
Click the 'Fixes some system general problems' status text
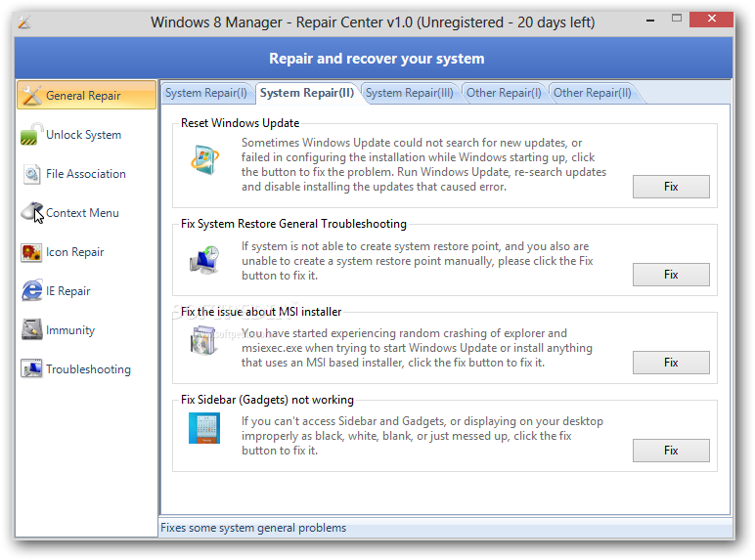tap(253, 528)
